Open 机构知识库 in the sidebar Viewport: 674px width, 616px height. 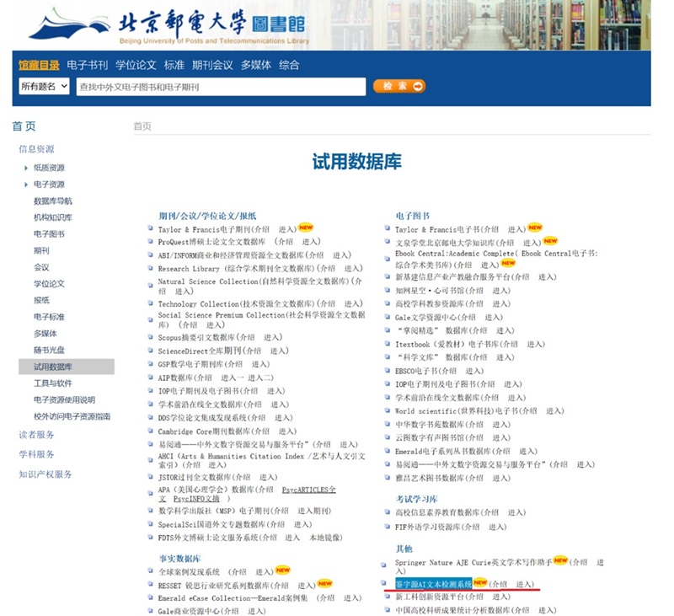pyautogui.click(x=53, y=217)
